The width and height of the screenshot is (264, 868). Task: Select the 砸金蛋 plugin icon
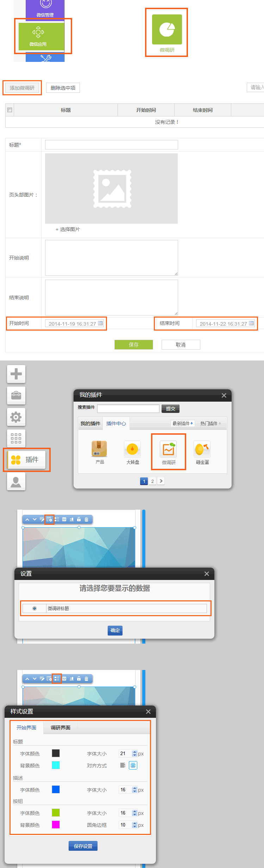(202, 449)
